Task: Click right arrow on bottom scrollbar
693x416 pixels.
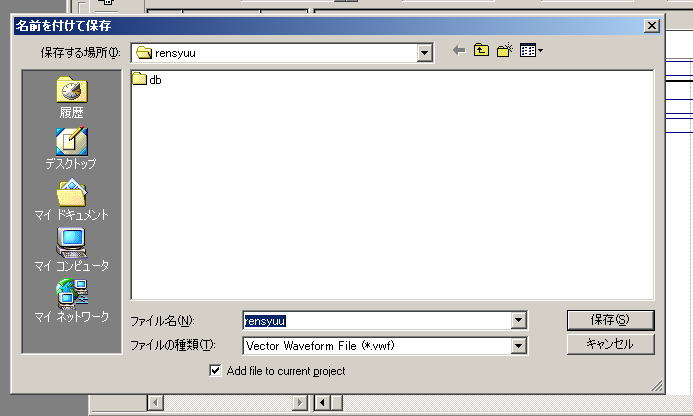Action: (x=299, y=403)
